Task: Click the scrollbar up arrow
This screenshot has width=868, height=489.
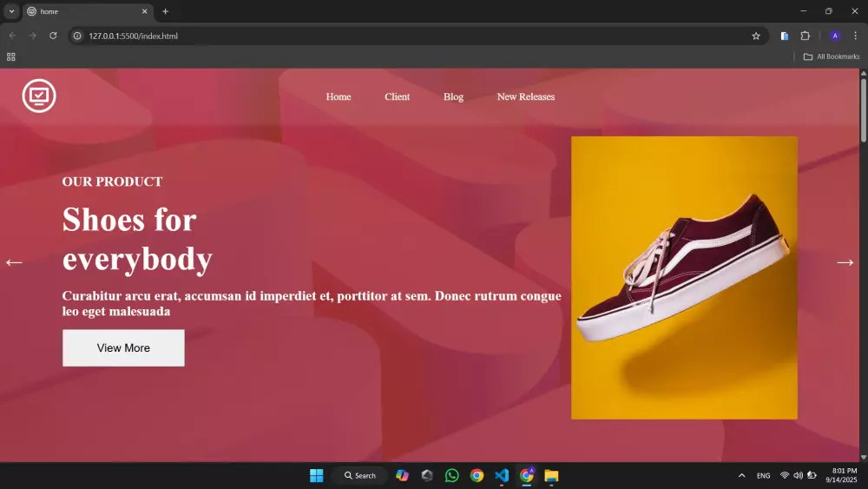Action: pyautogui.click(x=864, y=73)
